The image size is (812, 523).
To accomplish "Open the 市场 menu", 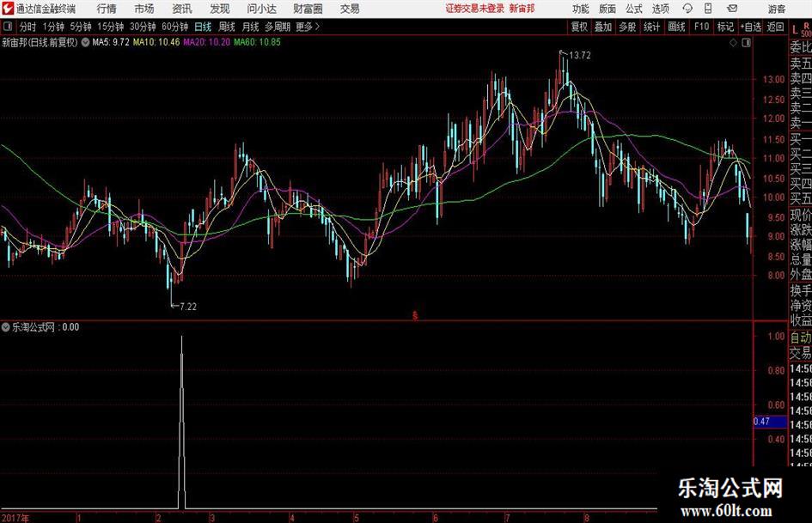I will [144, 9].
